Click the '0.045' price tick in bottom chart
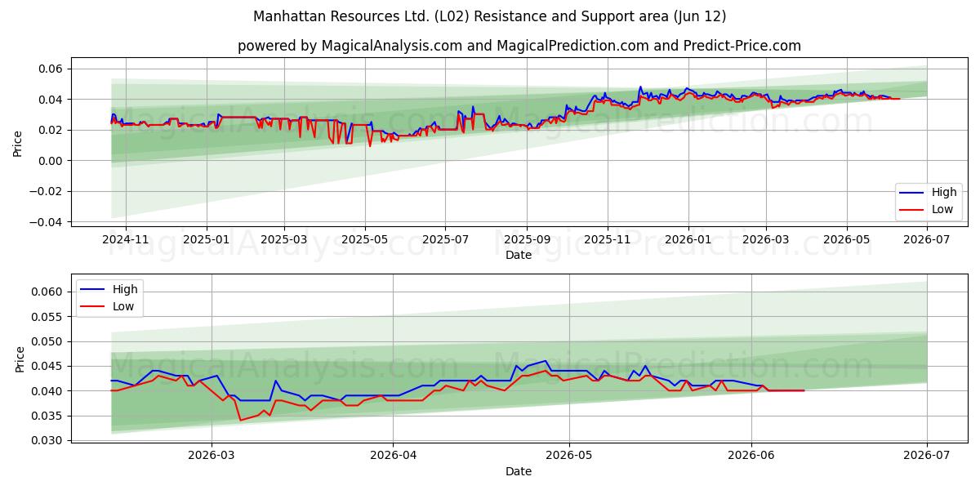980x490 pixels. pyautogui.click(x=49, y=366)
